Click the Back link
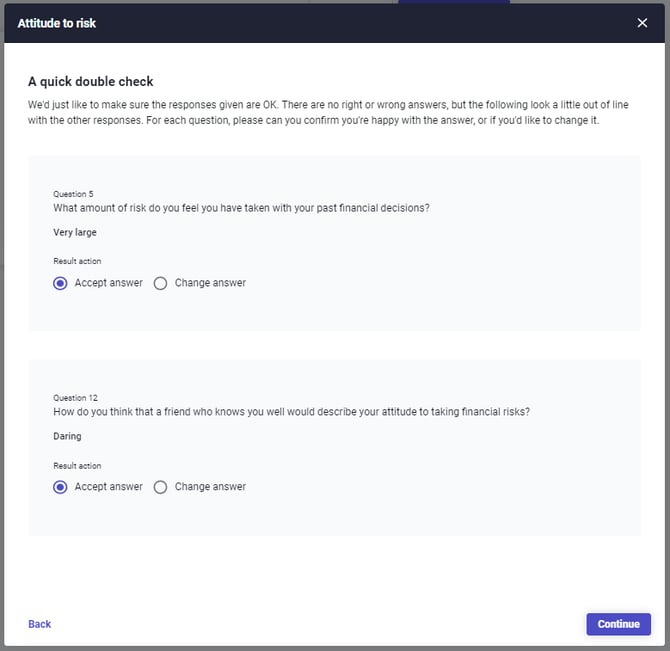 tap(40, 624)
